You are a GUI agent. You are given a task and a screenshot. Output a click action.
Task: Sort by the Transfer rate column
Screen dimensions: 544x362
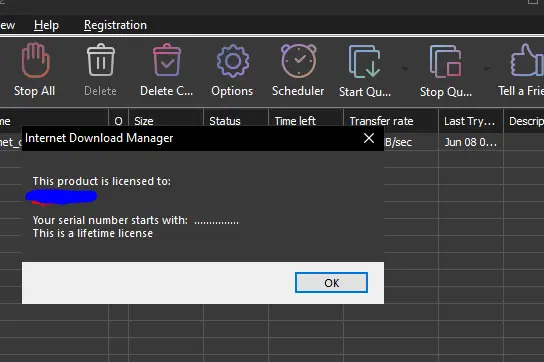(x=391, y=121)
